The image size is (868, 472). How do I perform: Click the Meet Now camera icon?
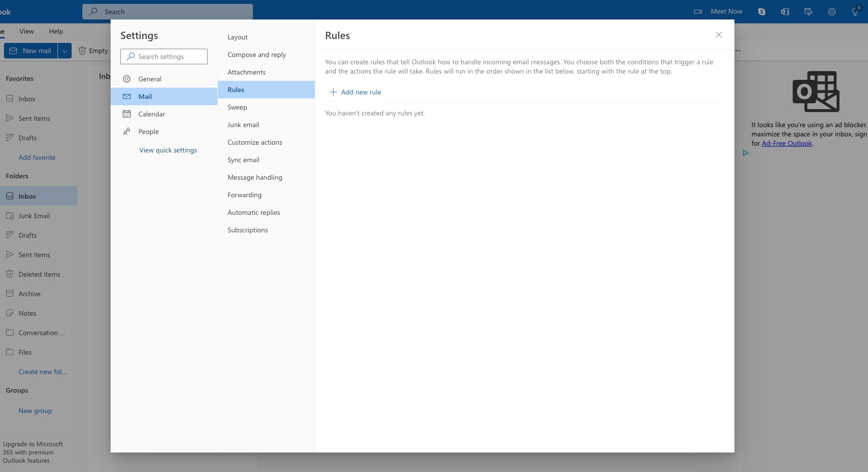(x=698, y=12)
